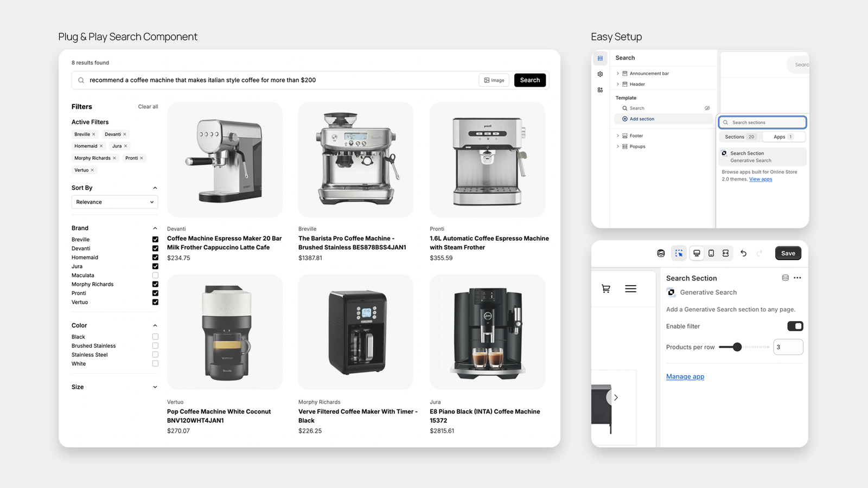Expand the Footer tree item

(618, 136)
